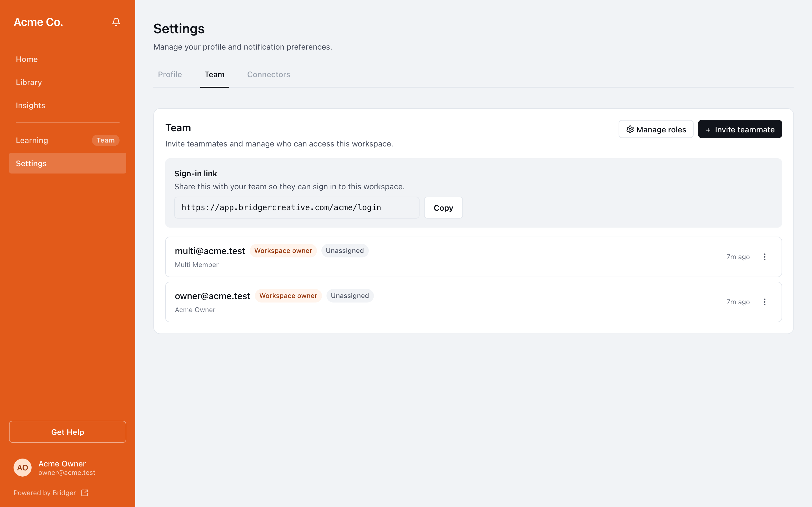Switch to the Profile tab
The width and height of the screenshot is (812, 507).
point(170,74)
